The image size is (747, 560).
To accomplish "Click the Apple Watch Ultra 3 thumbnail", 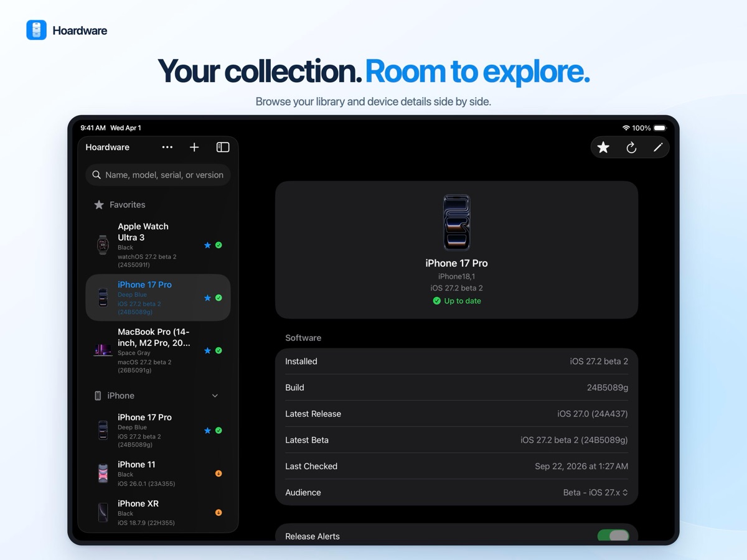I will (103, 245).
